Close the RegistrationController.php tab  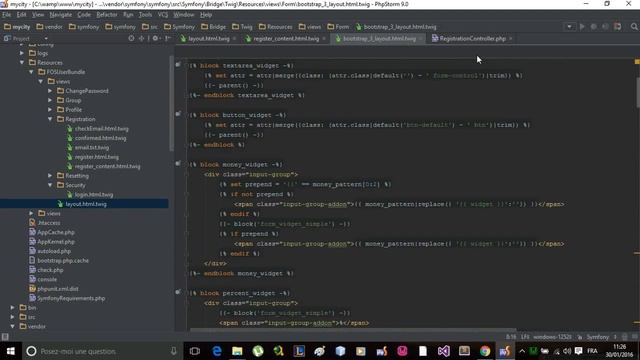[511, 39]
